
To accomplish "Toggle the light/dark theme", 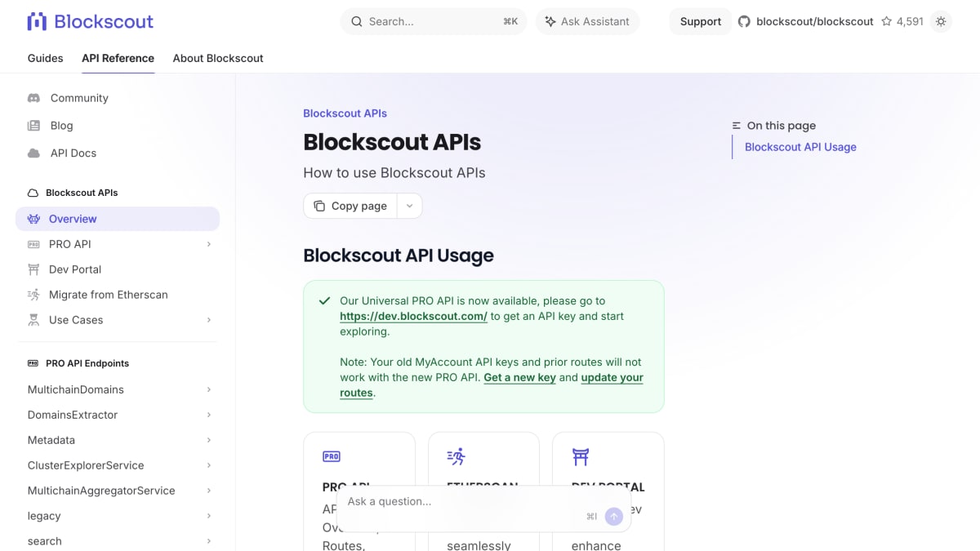I will (941, 21).
